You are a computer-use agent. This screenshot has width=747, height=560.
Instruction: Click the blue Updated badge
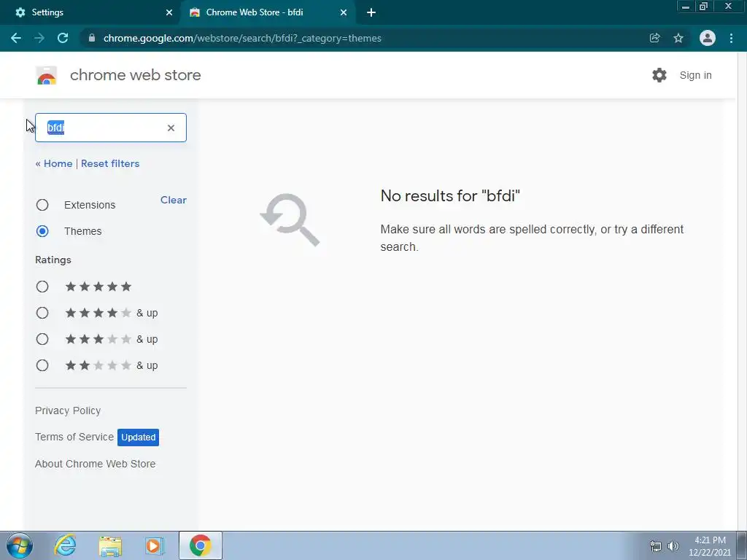pyautogui.click(x=138, y=437)
